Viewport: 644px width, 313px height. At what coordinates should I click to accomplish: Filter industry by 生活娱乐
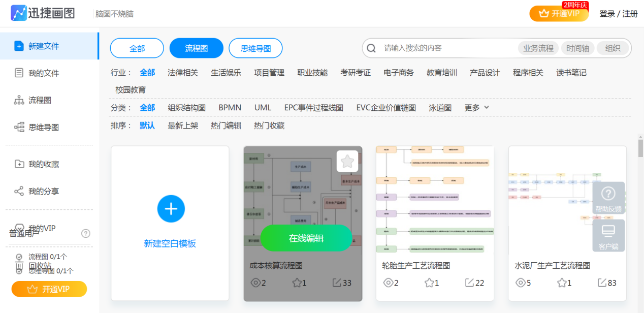click(x=226, y=73)
